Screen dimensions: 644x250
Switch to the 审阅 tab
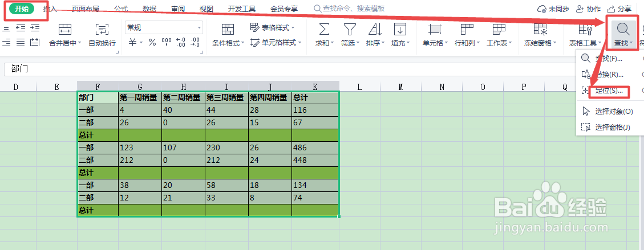tap(178, 9)
